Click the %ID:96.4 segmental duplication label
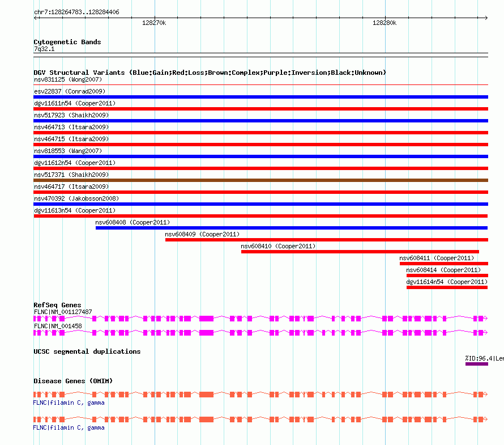 [484, 358]
